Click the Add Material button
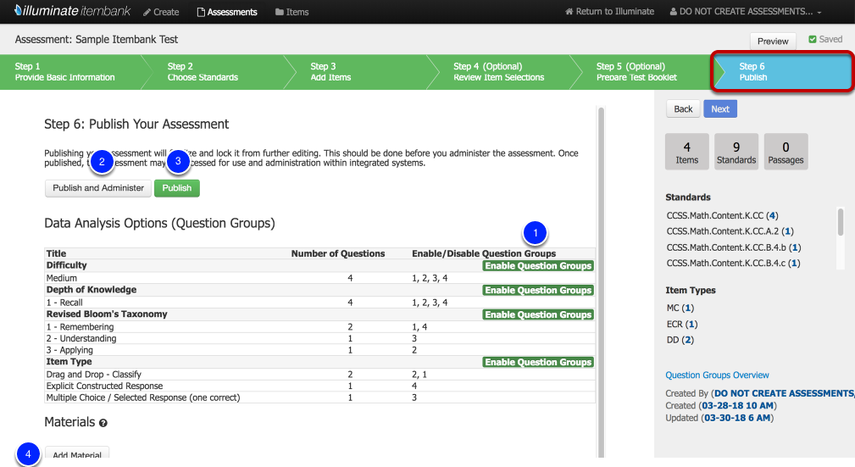 (x=77, y=453)
